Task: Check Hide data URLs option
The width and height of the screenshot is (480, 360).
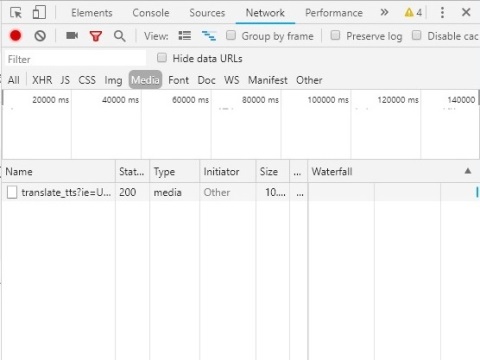Action: (x=162, y=58)
